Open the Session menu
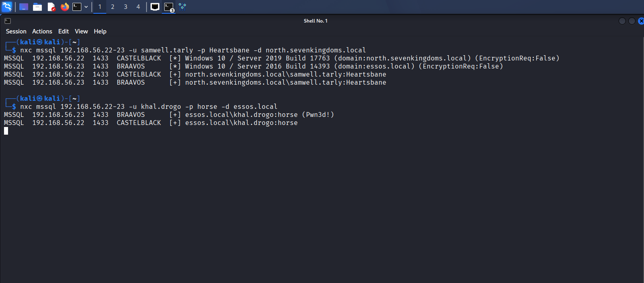 point(16,31)
